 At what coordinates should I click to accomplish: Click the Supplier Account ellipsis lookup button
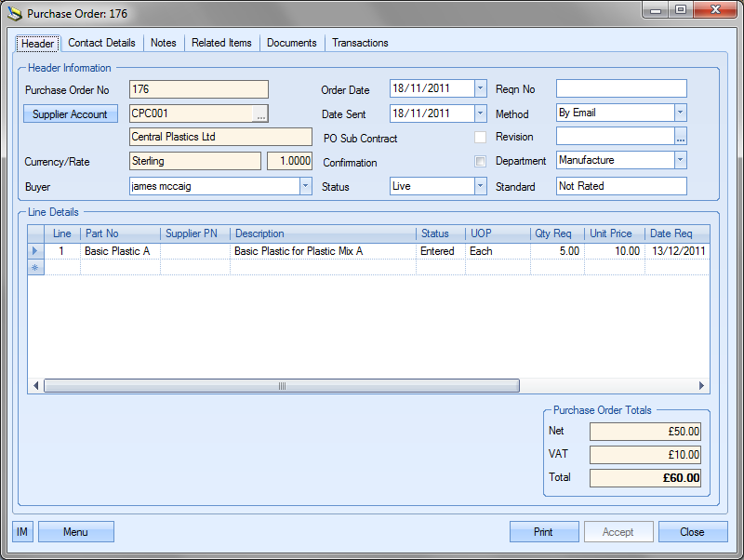[261, 113]
